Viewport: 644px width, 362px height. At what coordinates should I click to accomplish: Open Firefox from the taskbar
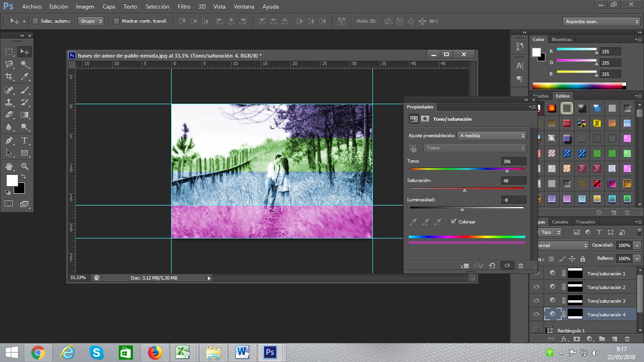(x=155, y=353)
